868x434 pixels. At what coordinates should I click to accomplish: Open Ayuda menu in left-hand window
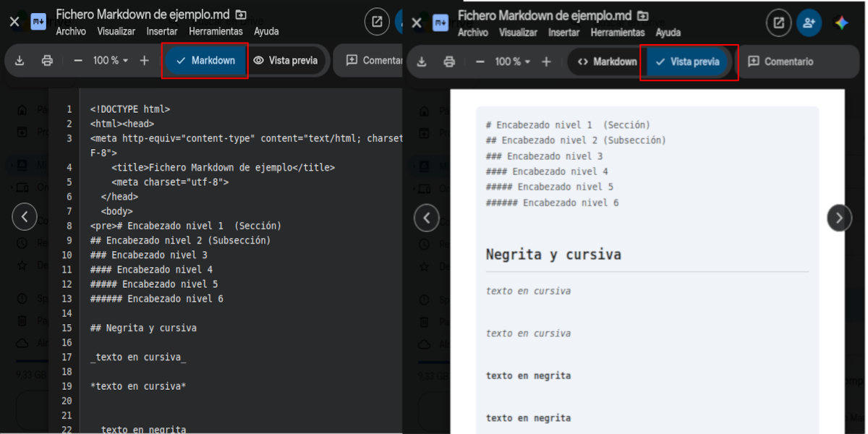click(266, 32)
